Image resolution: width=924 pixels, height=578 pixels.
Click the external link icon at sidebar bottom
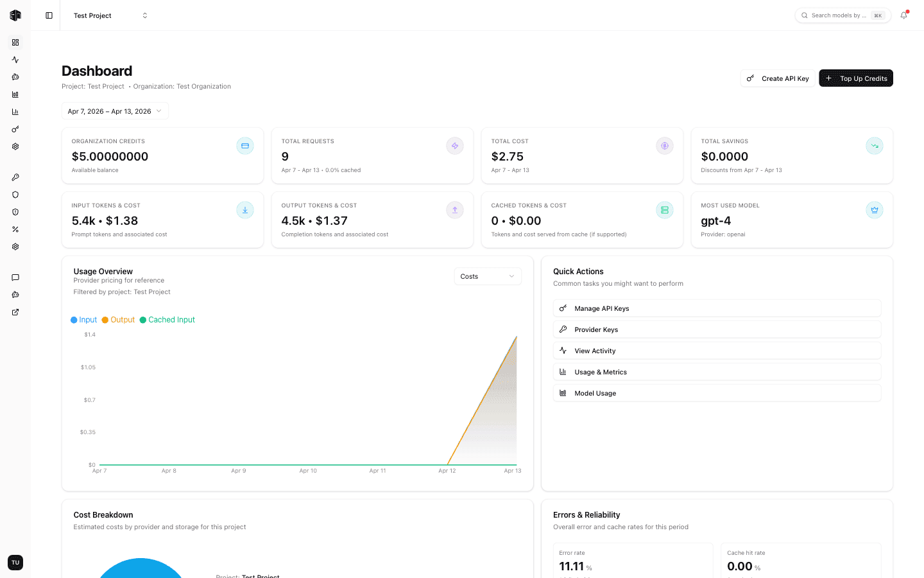coord(15,312)
